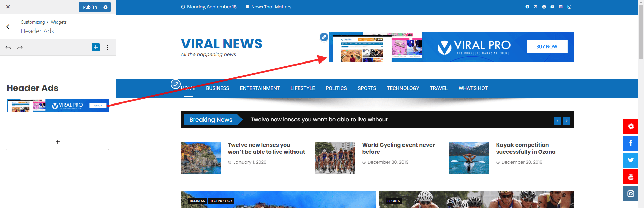Click the TECHNOLOGY category tag on featured image
Screen dimensions: 644x208
click(x=221, y=201)
